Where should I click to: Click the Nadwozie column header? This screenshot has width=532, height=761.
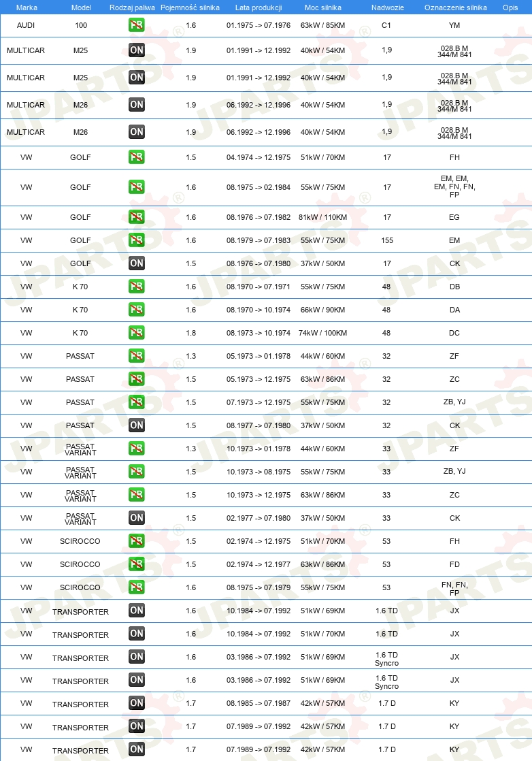[388, 7]
